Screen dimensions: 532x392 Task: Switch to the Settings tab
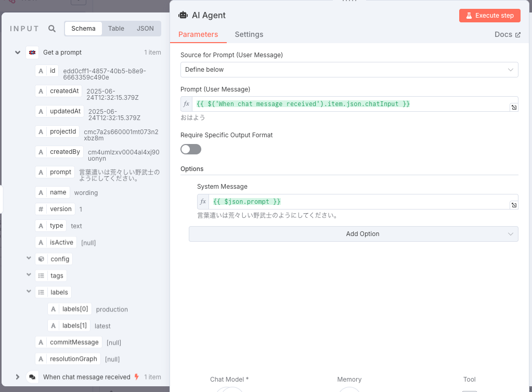[249, 34]
